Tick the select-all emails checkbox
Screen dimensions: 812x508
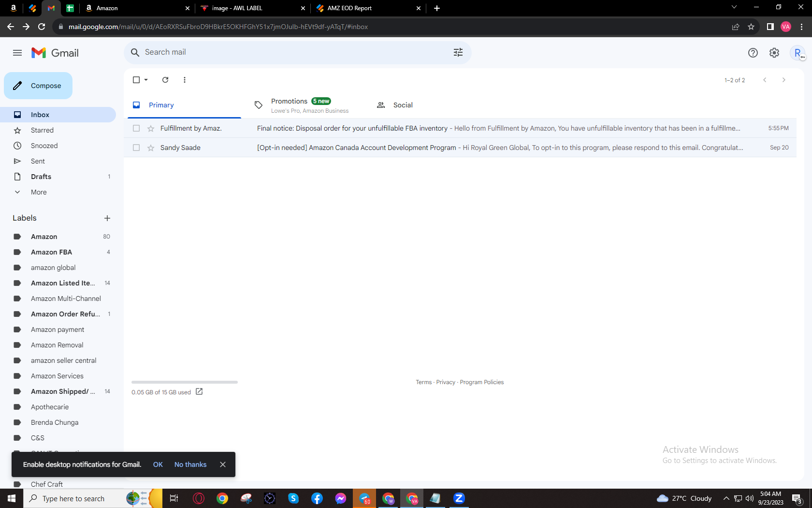[x=136, y=80]
